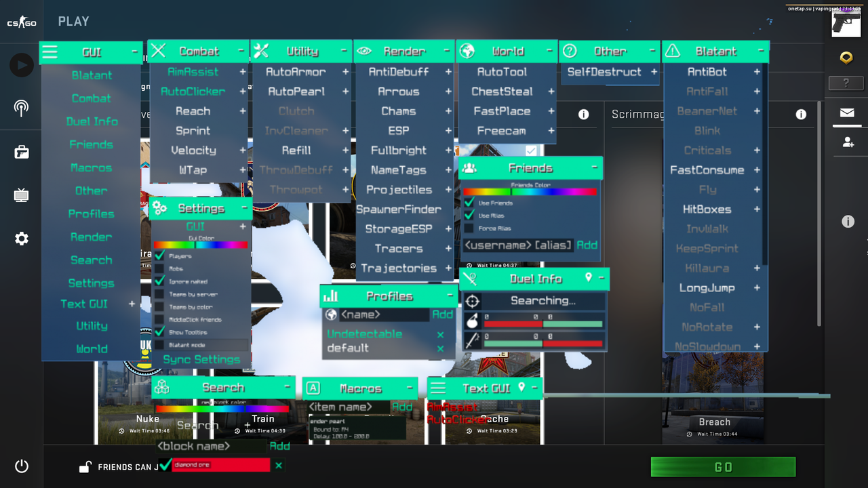
Task: Collapse the Combat panel with minus
Action: [241, 51]
